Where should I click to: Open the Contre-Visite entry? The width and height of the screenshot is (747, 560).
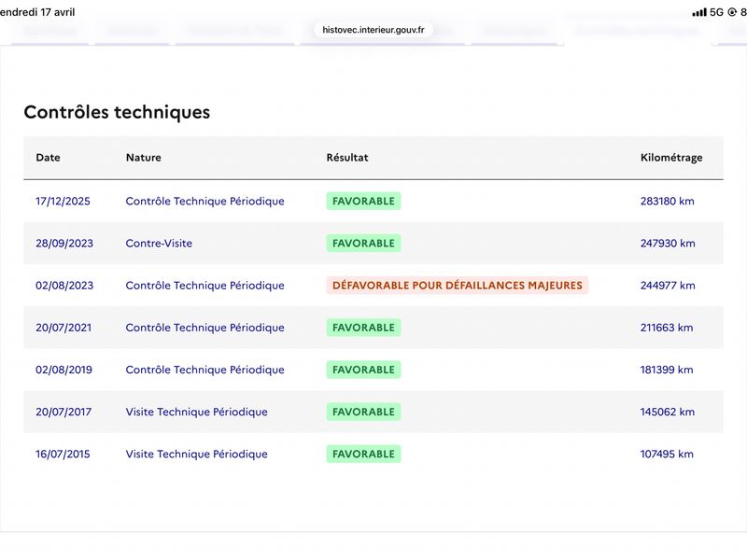tap(159, 244)
